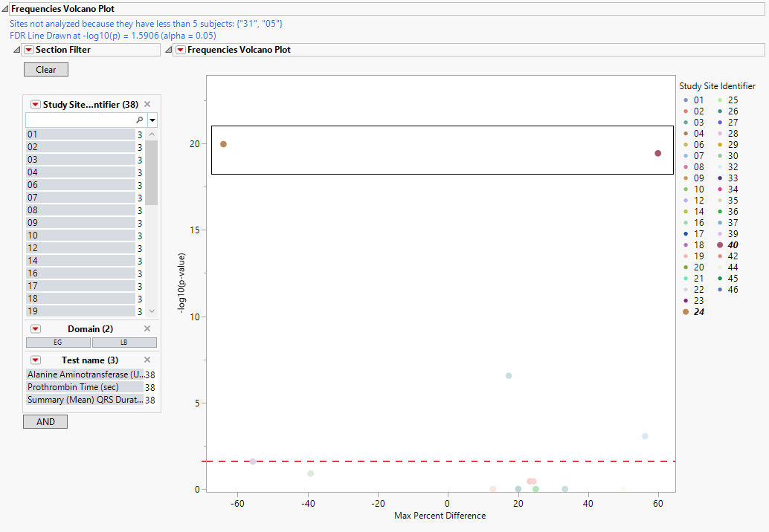Toggle the LB domain filter block

tap(124, 343)
